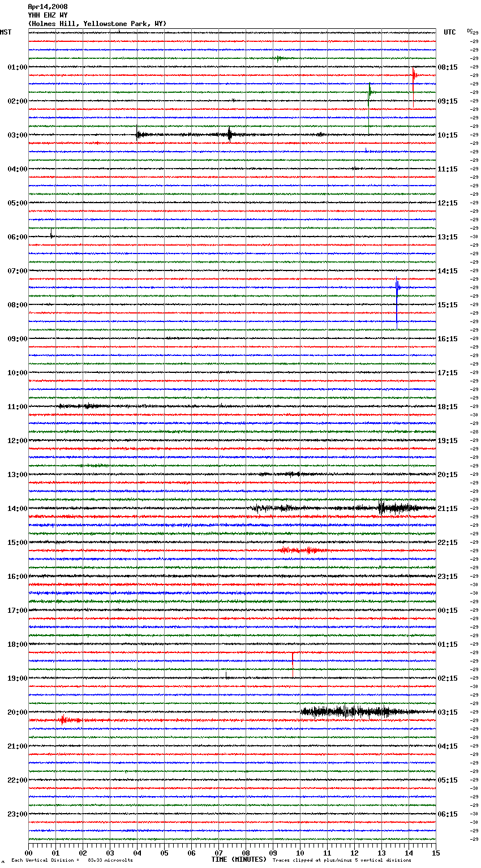This screenshot has height=868, width=481.
Task: Click the UTC axis header
Action: click(x=450, y=32)
